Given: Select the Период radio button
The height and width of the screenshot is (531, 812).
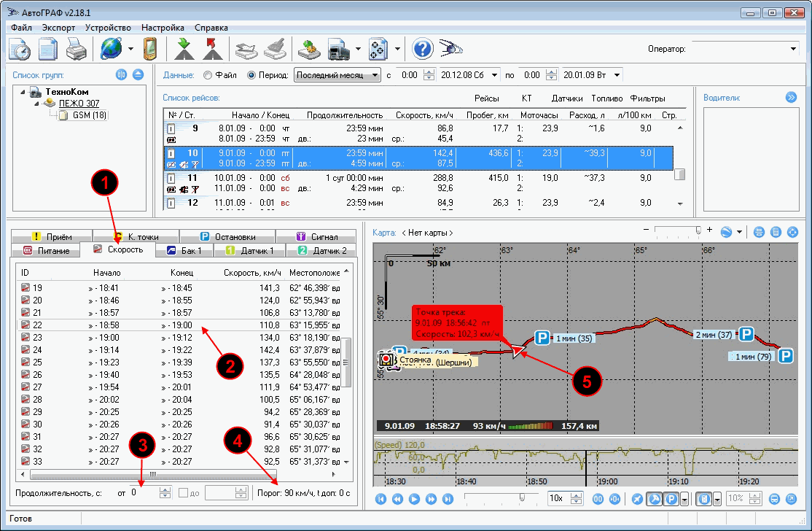Looking at the screenshot, I should pyautogui.click(x=252, y=75).
